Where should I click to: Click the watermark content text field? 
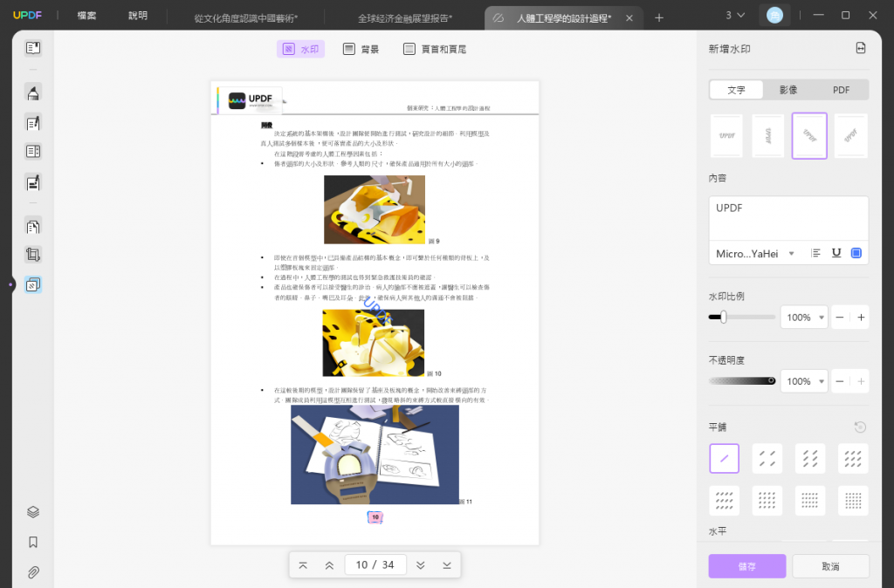[x=788, y=219]
